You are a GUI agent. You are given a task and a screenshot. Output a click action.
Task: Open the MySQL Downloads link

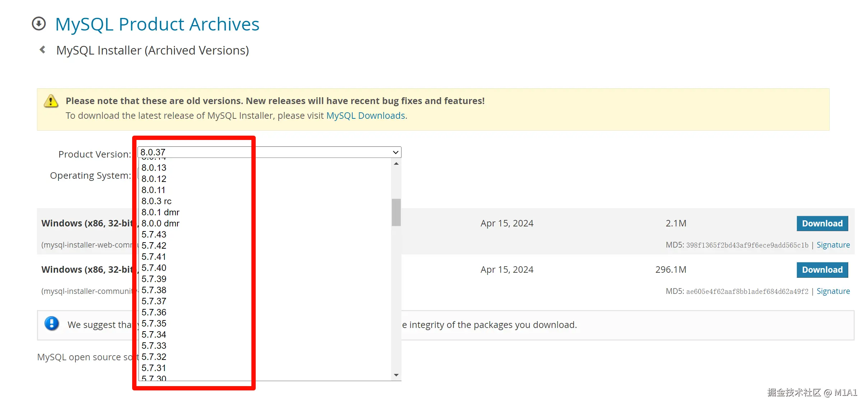[x=365, y=116]
